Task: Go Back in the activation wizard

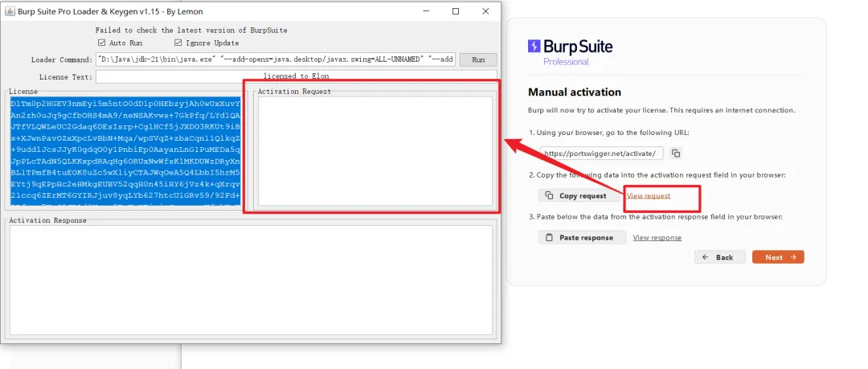Action: 719,257
